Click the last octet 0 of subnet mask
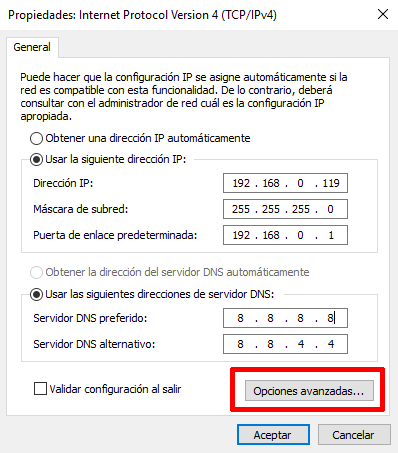 tap(330, 209)
